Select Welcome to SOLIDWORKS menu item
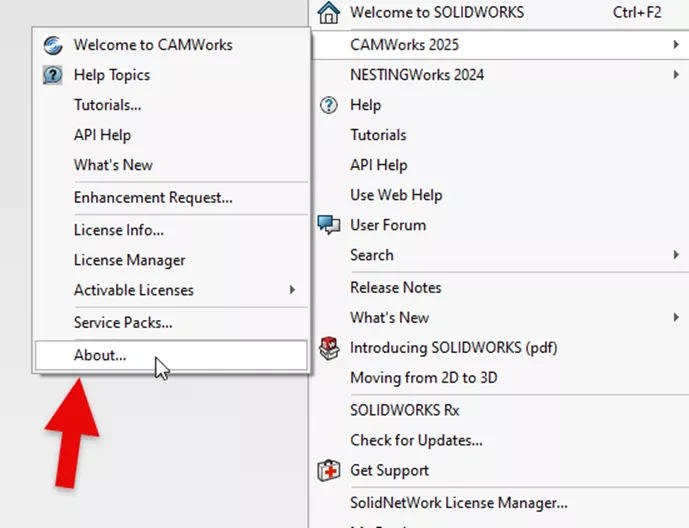689x528 pixels. (500, 12)
